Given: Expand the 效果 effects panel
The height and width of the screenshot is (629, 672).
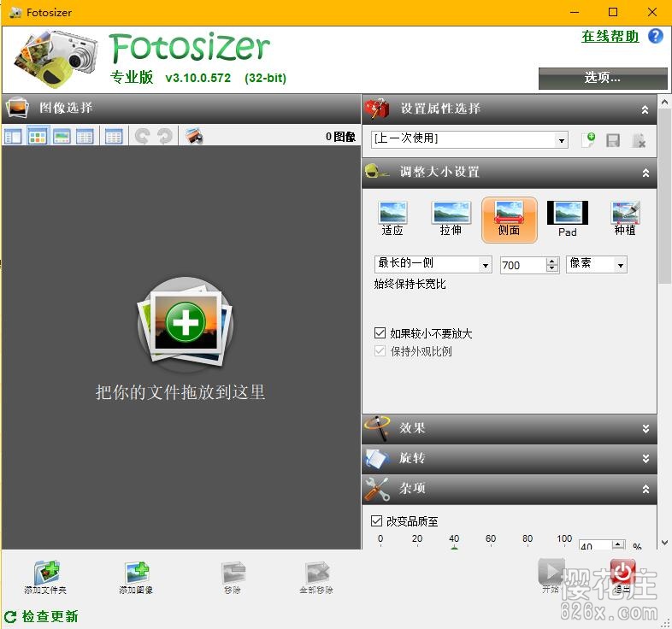Looking at the screenshot, I should pyautogui.click(x=645, y=429).
